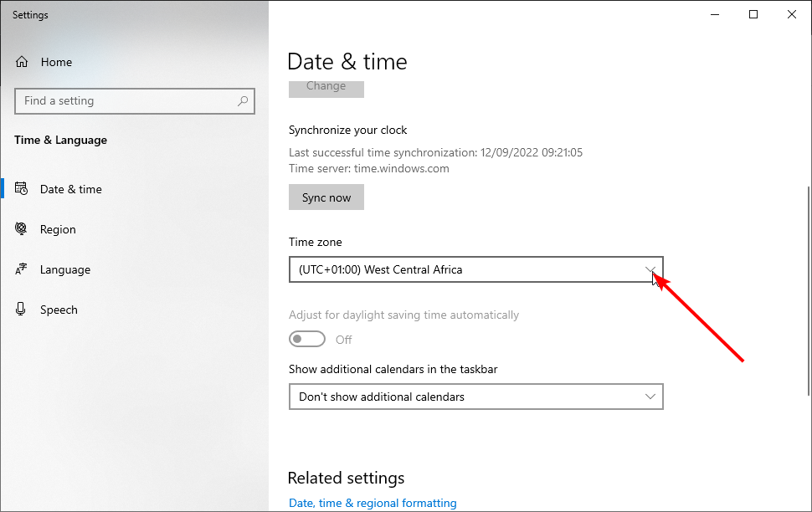Click the search magnifier icon
The width and height of the screenshot is (812, 512).
tap(243, 101)
